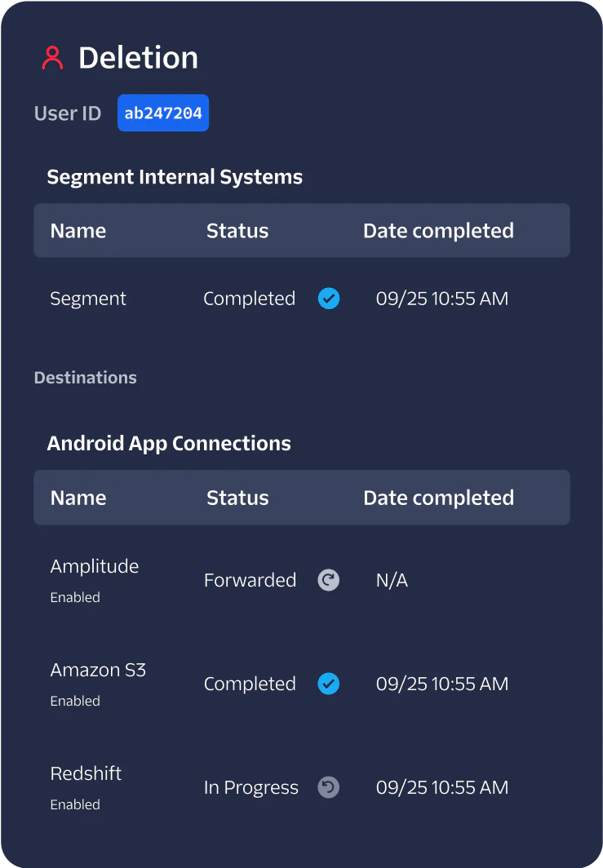Image resolution: width=603 pixels, height=868 pixels.
Task: Click the Forwarded status text for Amplitude
Action: click(x=250, y=580)
